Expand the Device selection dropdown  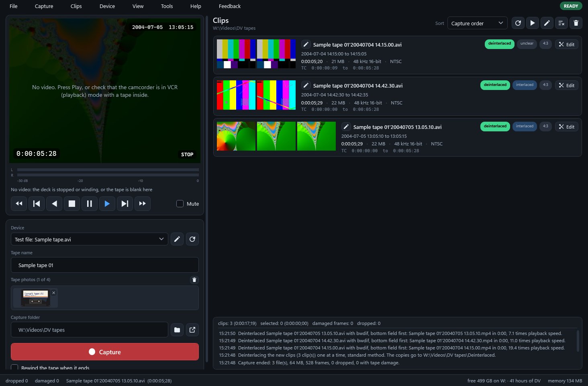tap(90, 239)
